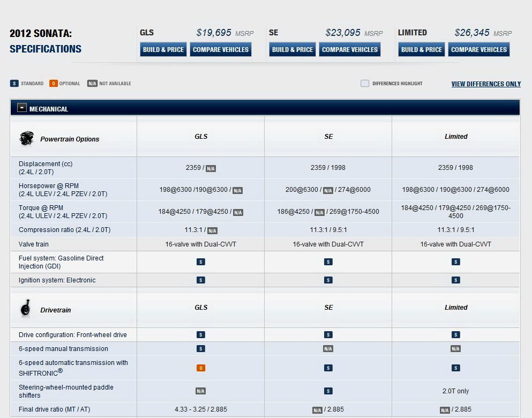The height and width of the screenshot is (418, 532).
Task: Click the Torque @ RPM row label
Action: [63, 212]
